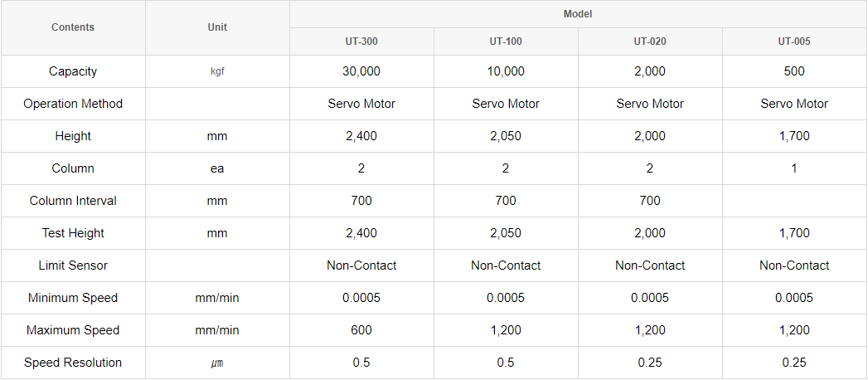The width and height of the screenshot is (868, 380).
Task: Click the Speed Resolution row label
Action: (x=73, y=363)
